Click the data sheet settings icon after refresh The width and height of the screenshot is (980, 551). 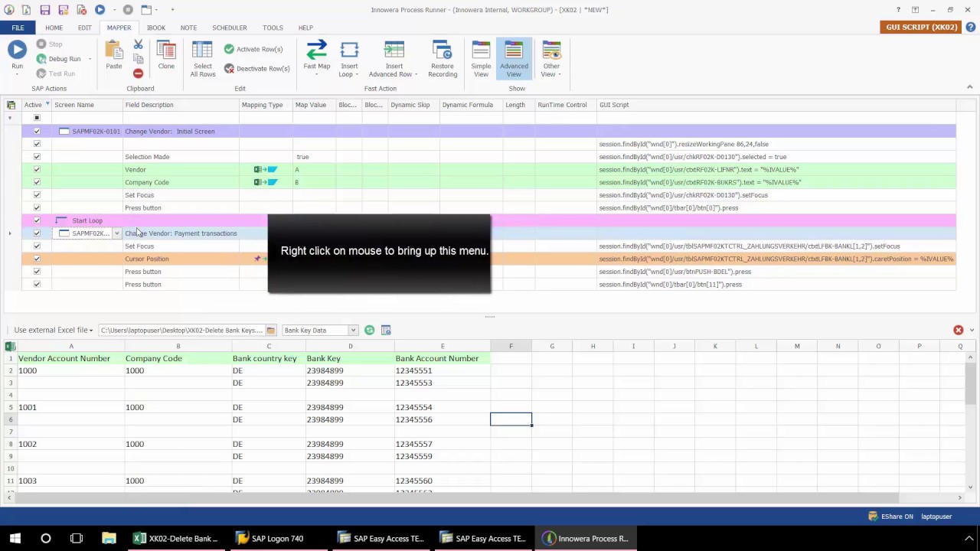point(386,330)
